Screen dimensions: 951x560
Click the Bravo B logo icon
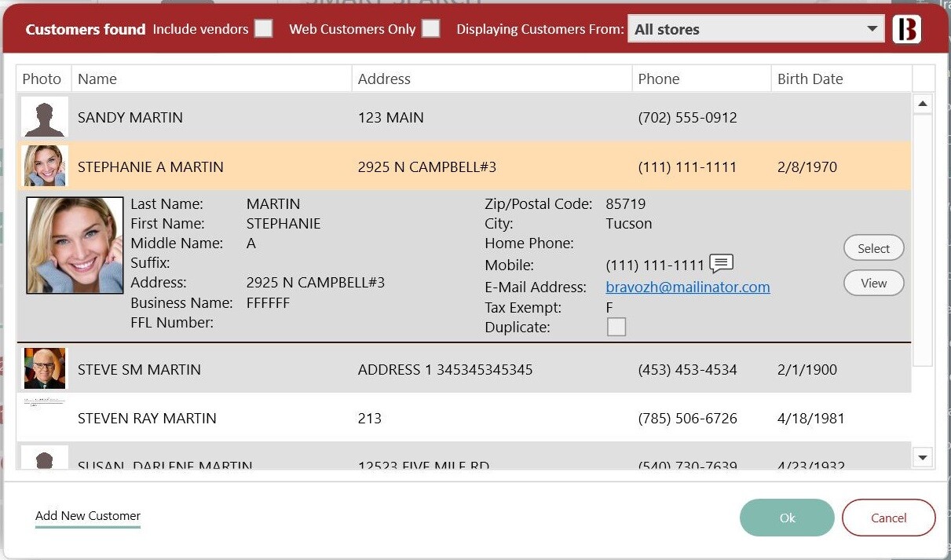pos(907,30)
